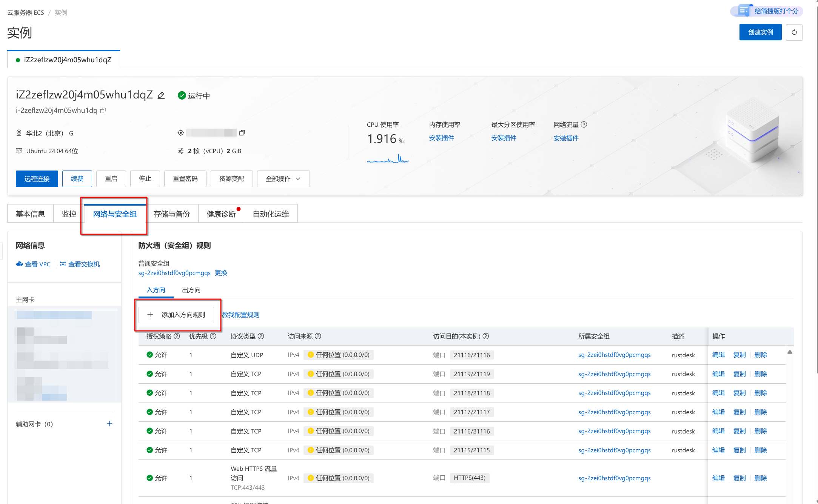Click help icon beside 协议类型 header
Image resolution: width=818 pixels, height=504 pixels.
click(261, 336)
